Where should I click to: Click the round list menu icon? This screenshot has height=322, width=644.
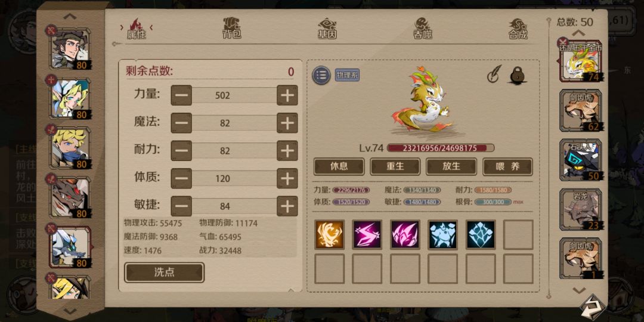point(321,75)
